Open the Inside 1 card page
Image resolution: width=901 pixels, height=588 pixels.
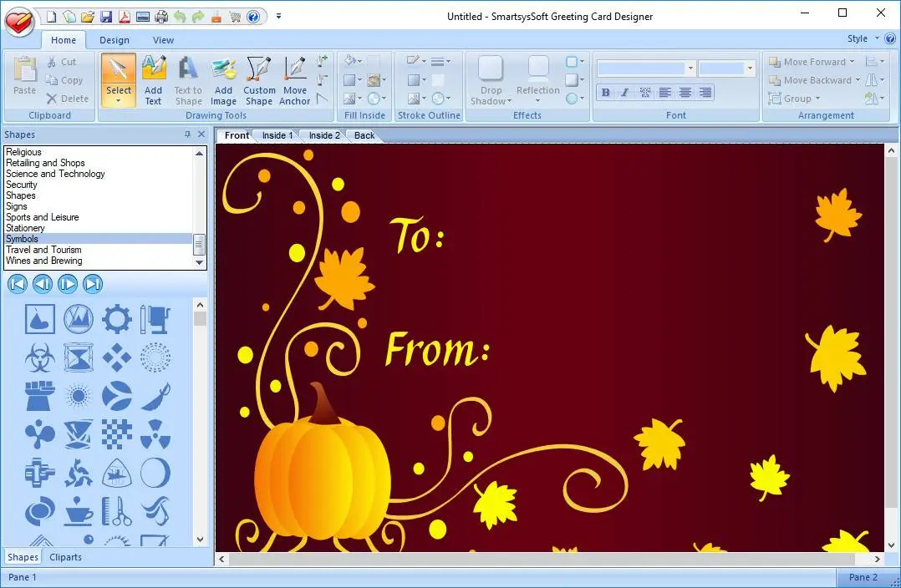[277, 134]
